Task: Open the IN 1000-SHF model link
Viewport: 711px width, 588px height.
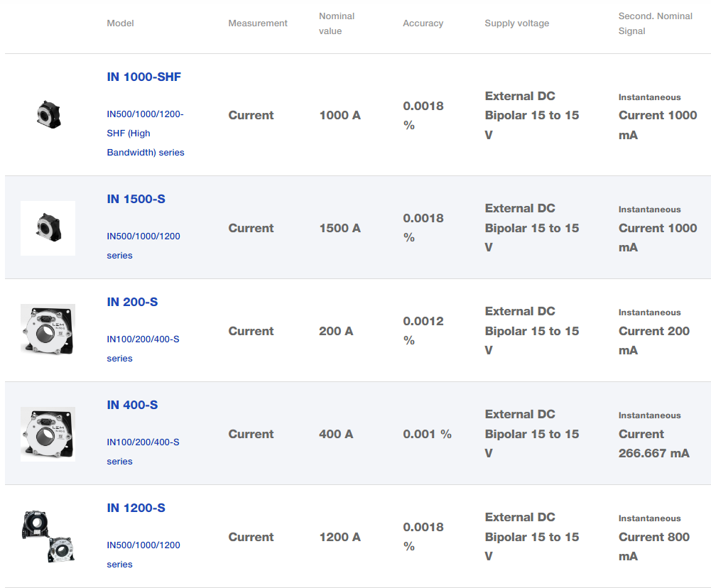Action: 144,77
